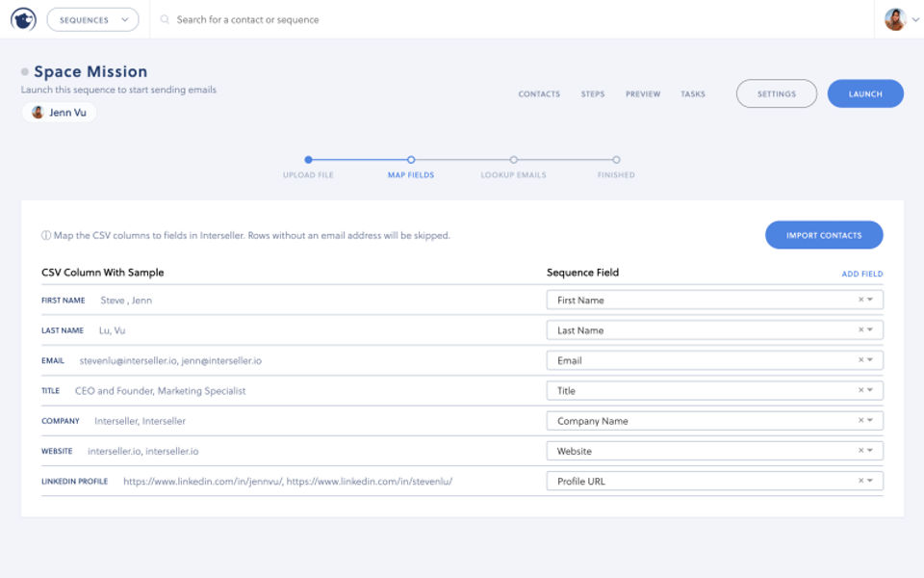Switch to the Preview tab
Screen dimensions: 924x578
[643, 93]
